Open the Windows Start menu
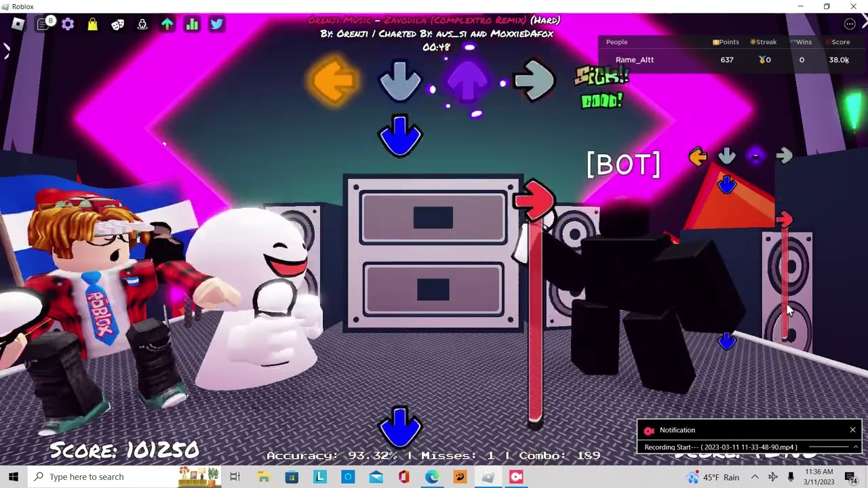Screen dimensions: 868x488 click(14, 477)
